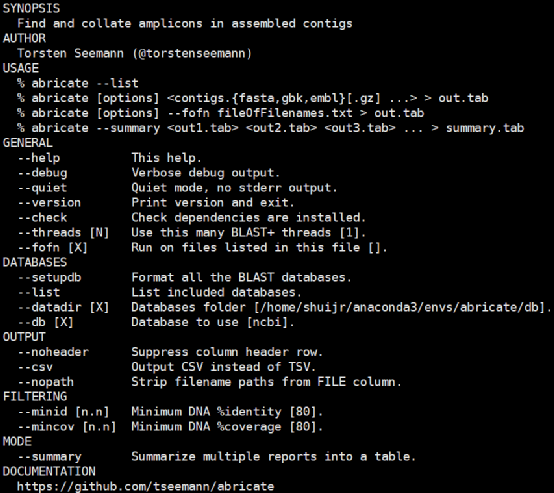Click the --threads [N] option
Viewport: 554px width, 493px height.
64,233
